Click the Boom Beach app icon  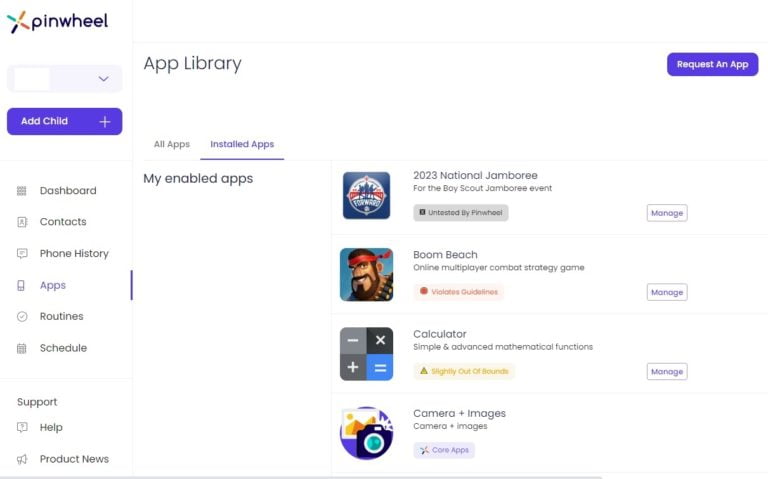coord(366,275)
